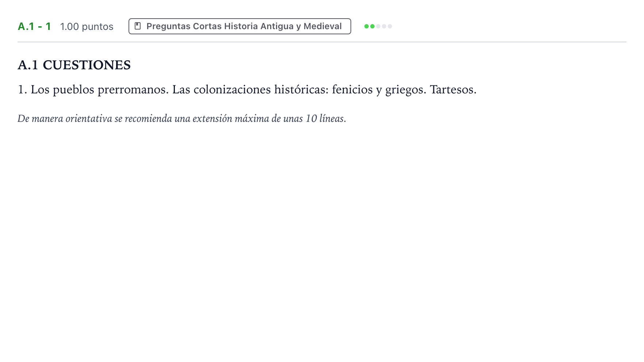The width and height of the screenshot is (644, 362).
Task: Click the book icon in the category tag
Action: (x=138, y=26)
